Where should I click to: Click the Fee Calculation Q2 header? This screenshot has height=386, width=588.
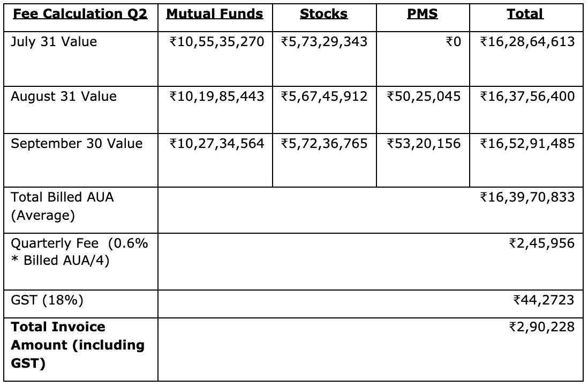pyautogui.click(x=80, y=14)
